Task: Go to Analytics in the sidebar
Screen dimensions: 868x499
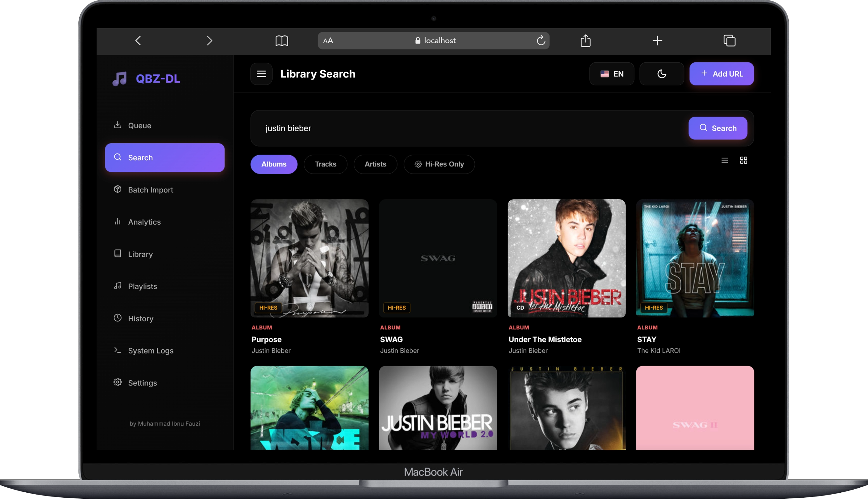Action: (x=165, y=222)
